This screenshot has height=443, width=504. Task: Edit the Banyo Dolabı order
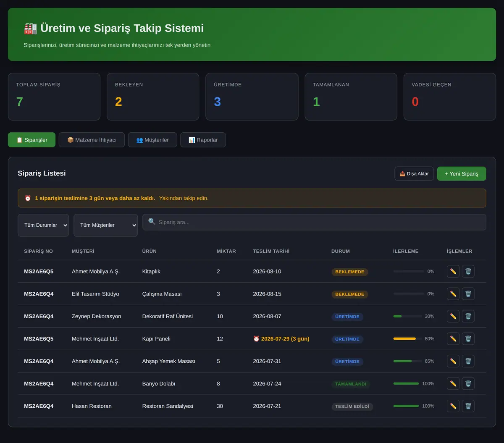click(x=453, y=383)
